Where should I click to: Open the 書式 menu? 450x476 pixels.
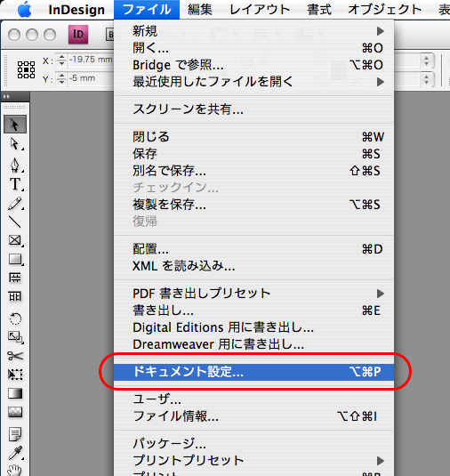[319, 10]
